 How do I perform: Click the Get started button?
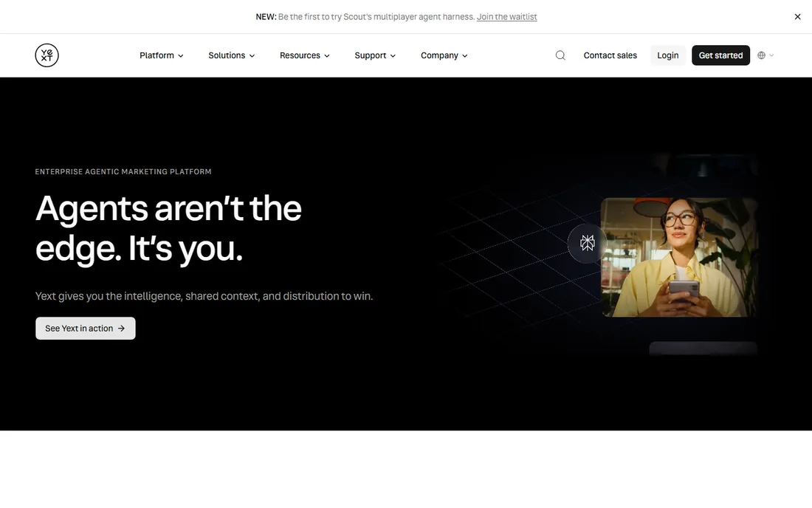(x=720, y=55)
